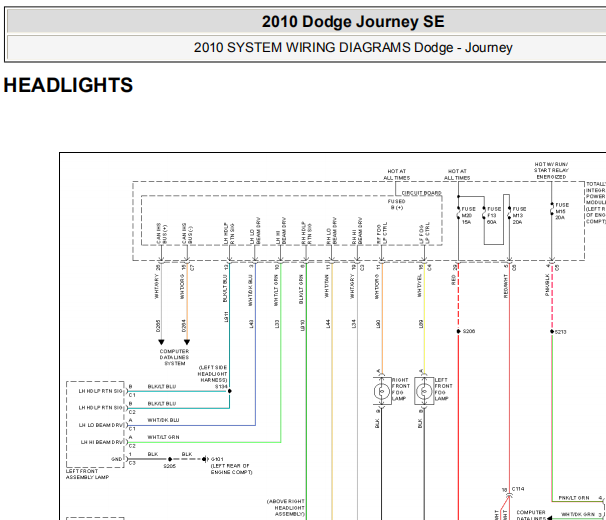
Task: Click the PNK/LT GRN wire label
Action: pos(574,498)
